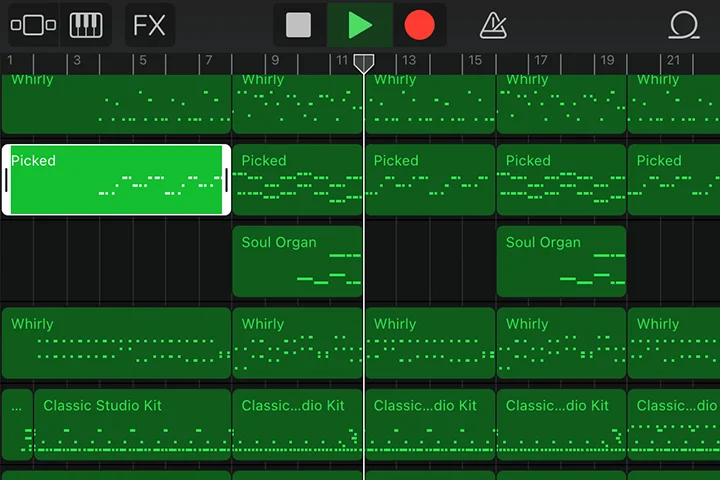
Task: Select the top-track Whirly region at bar 8
Action: (297, 104)
